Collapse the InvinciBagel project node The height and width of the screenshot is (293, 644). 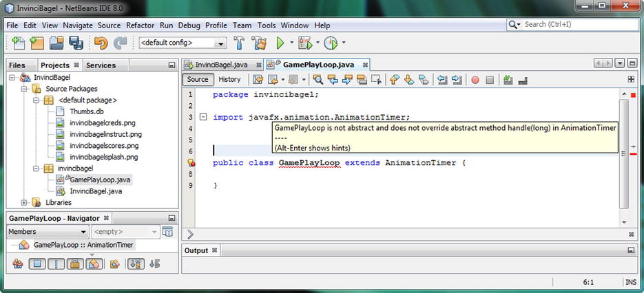coord(12,77)
